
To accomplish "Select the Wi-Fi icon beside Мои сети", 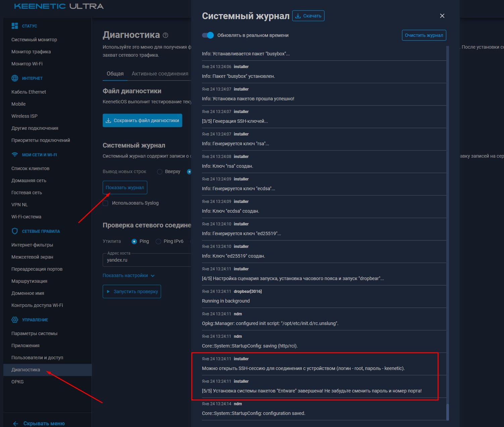I will pyautogui.click(x=14, y=154).
